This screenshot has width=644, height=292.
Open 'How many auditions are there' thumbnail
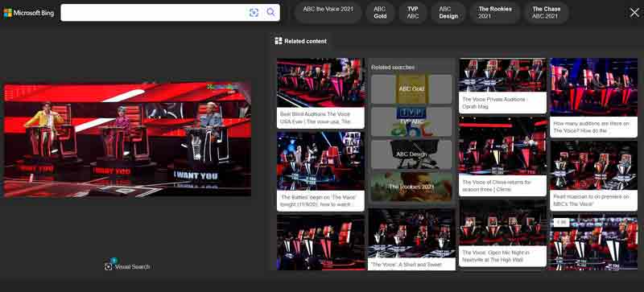pyautogui.click(x=593, y=87)
